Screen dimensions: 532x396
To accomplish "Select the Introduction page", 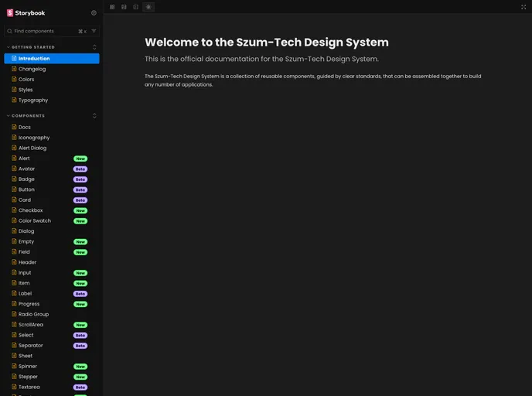I will click(52, 58).
